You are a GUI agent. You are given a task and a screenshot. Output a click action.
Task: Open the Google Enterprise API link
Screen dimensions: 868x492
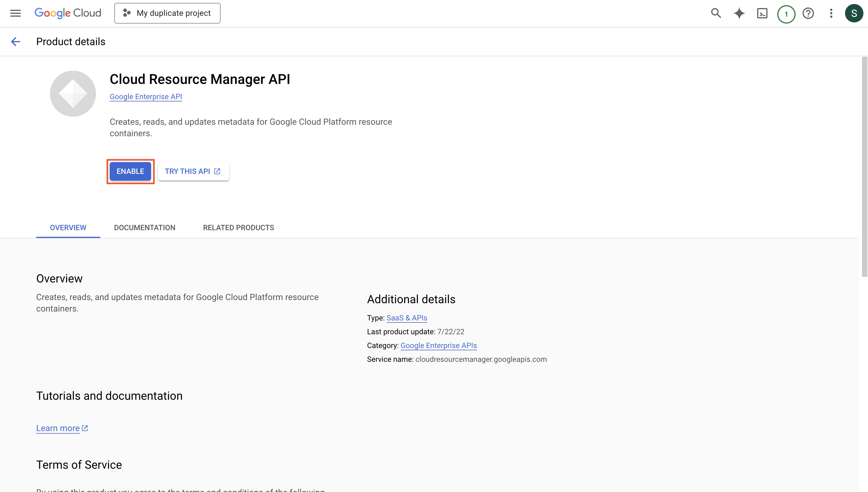pos(146,97)
